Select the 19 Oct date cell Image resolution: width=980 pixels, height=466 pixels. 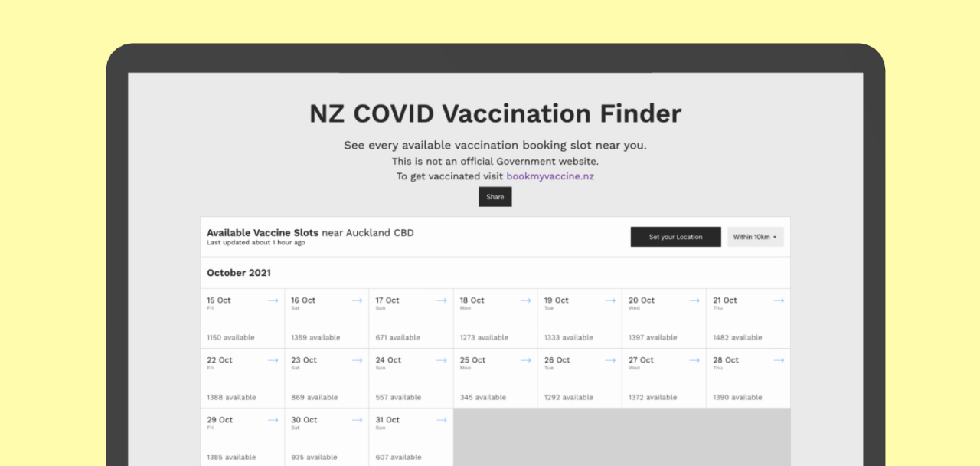click(x=579, y=319)
